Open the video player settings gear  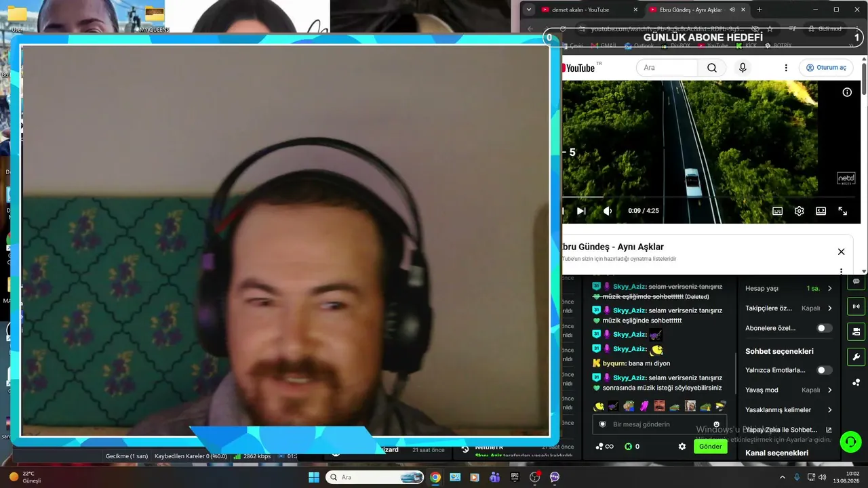[x=800, y=211]
